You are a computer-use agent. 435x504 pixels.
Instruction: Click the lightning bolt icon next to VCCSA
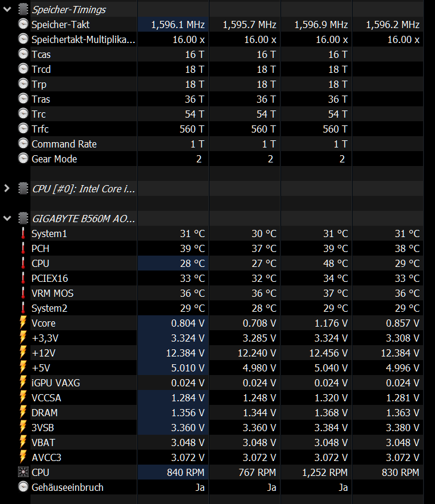point(23,397)
